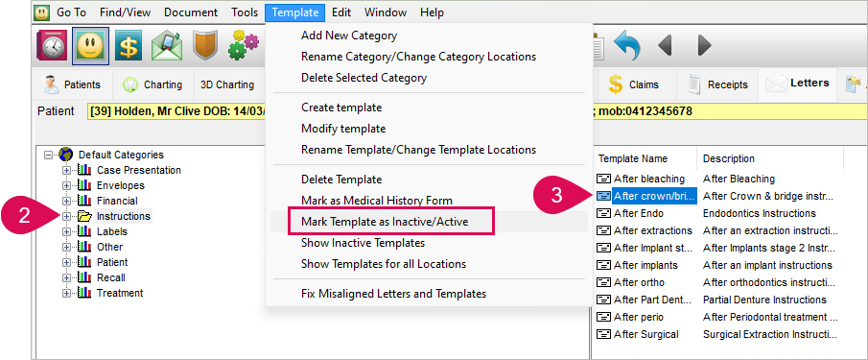
Task: Open the appointment book clock icon
Action: pos(52,45)
